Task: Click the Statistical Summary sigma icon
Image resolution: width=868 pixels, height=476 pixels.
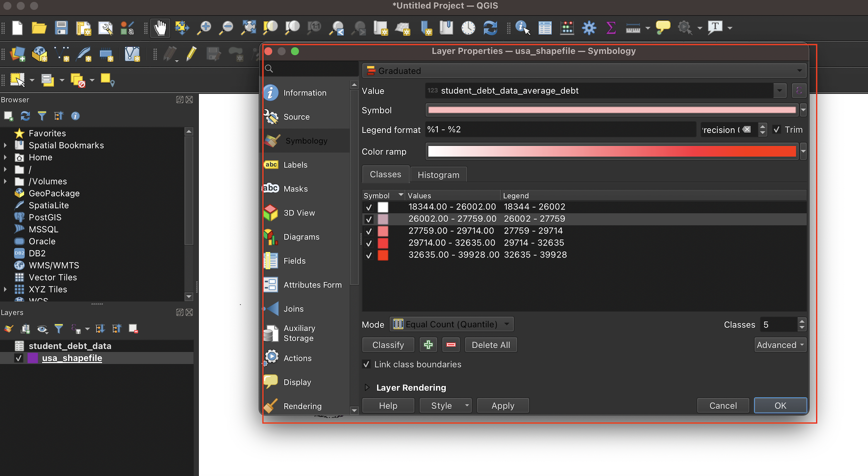Action: [611, 28]
